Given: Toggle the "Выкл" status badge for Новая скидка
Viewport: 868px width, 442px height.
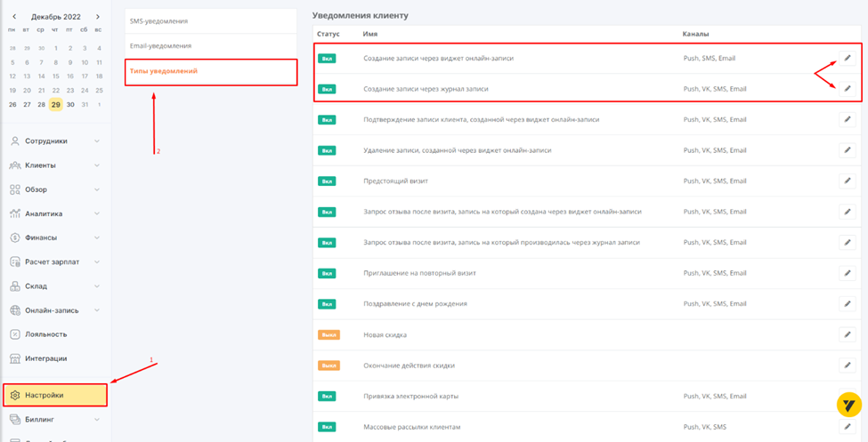Looking at the screenshot, I should coord(329,335).
